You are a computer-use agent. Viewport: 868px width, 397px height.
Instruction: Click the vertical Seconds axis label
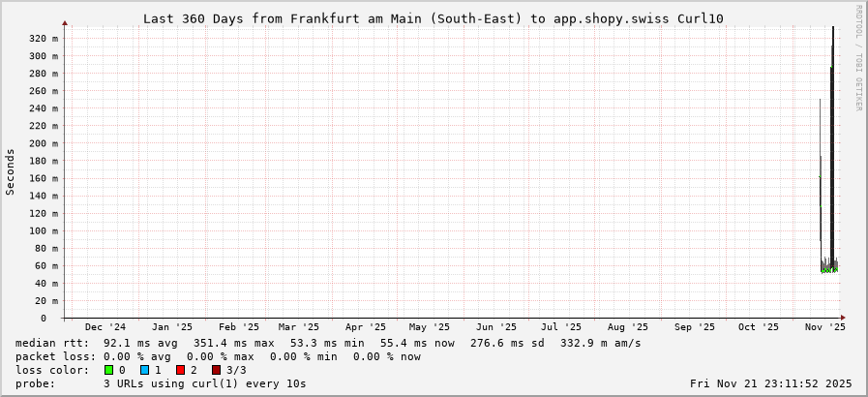pos(11,172)
